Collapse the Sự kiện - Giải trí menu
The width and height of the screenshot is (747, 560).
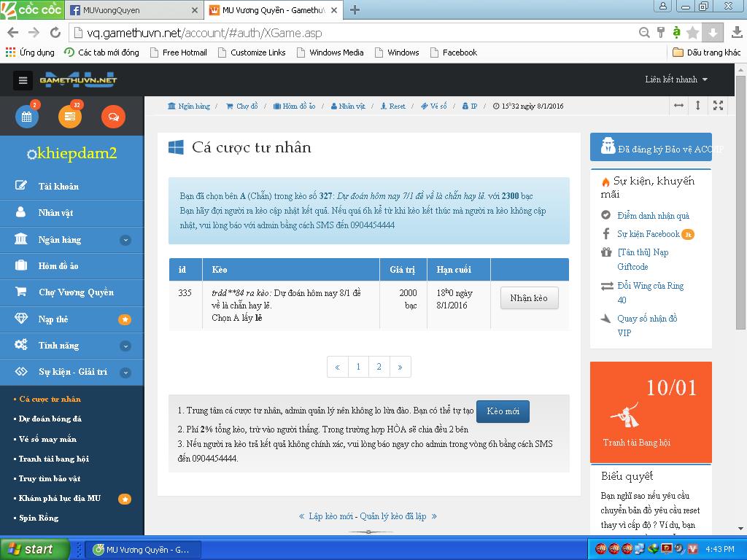(125, 373)
